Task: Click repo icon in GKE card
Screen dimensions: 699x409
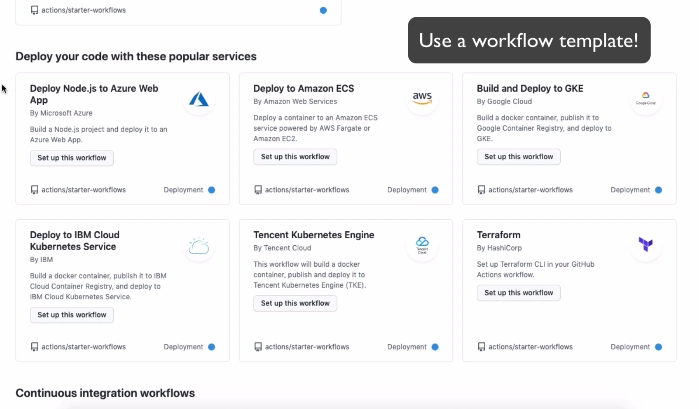Action: (x=481, y=190)
